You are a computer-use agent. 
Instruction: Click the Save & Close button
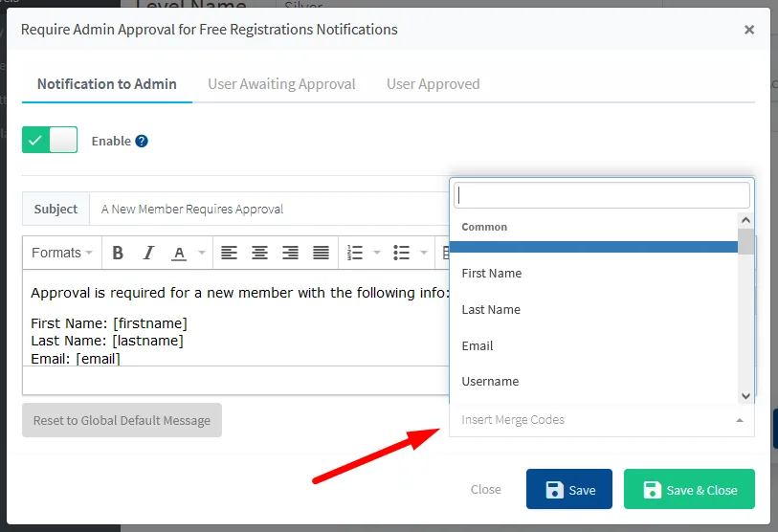click(689, 490)
